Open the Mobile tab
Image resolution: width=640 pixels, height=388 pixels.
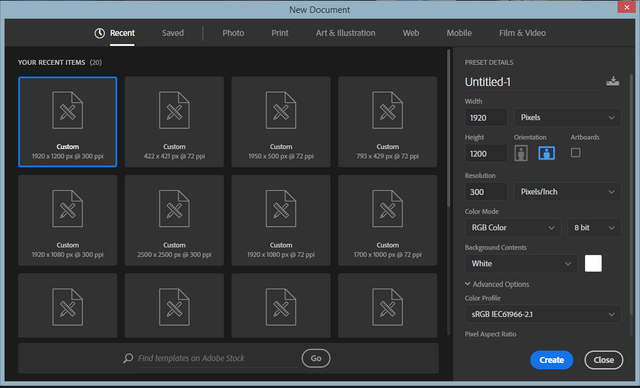(x=459, y=33)
